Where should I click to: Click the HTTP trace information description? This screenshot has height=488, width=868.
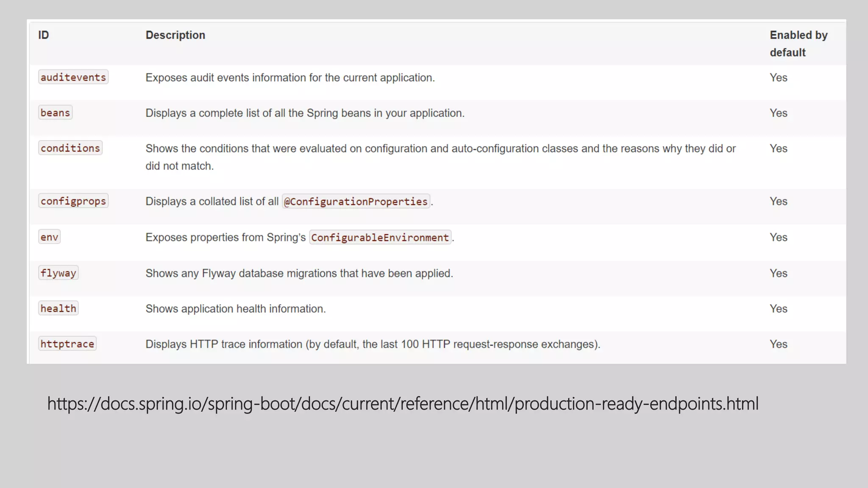373,344
